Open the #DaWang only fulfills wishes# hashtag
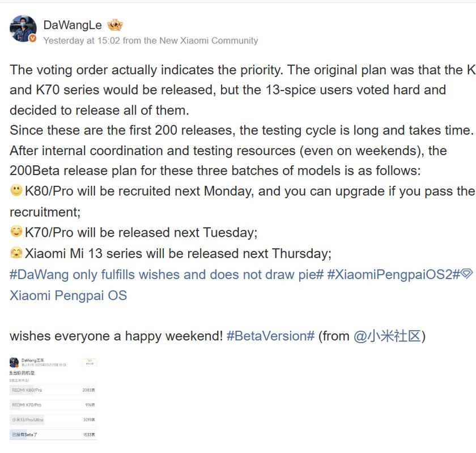This screenshot has width=476, height=453. 167,275
